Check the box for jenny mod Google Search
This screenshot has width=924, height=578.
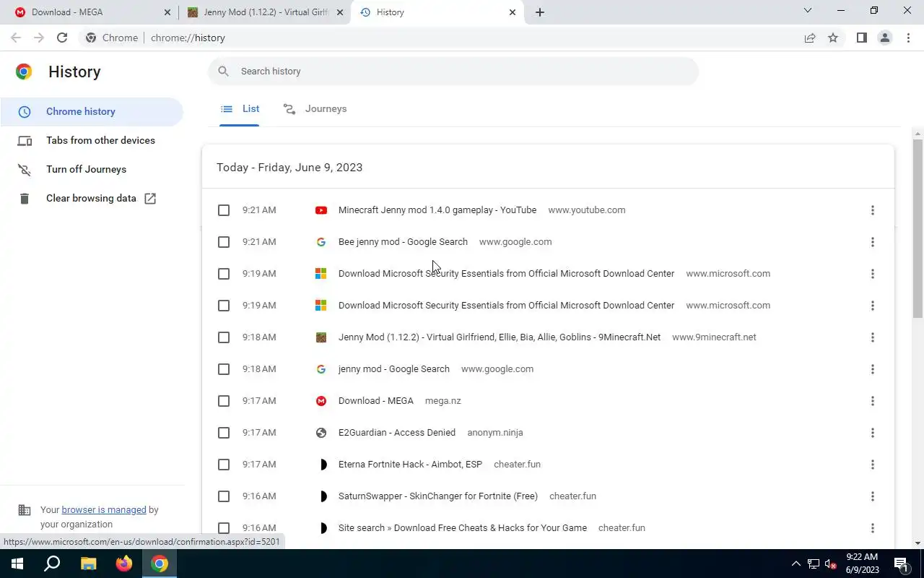[224, 369]
